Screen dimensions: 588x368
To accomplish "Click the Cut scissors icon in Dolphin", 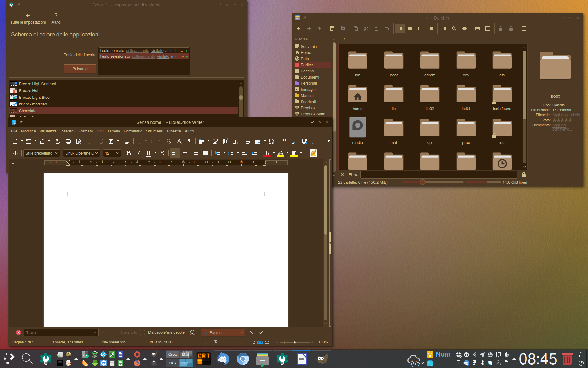I will (366, 29).
